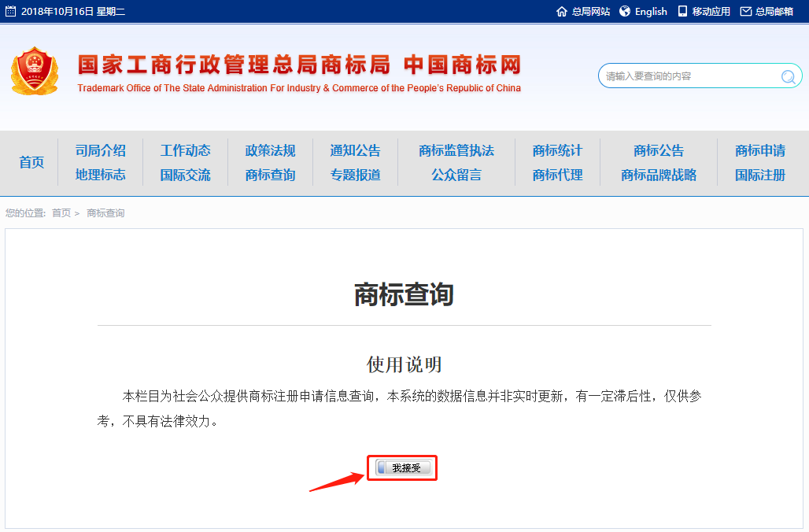Image resolution: width=809 pixels, height=532 pixels.
Task: Click the home icon next to 总局网站
Action: coord(560,11)
